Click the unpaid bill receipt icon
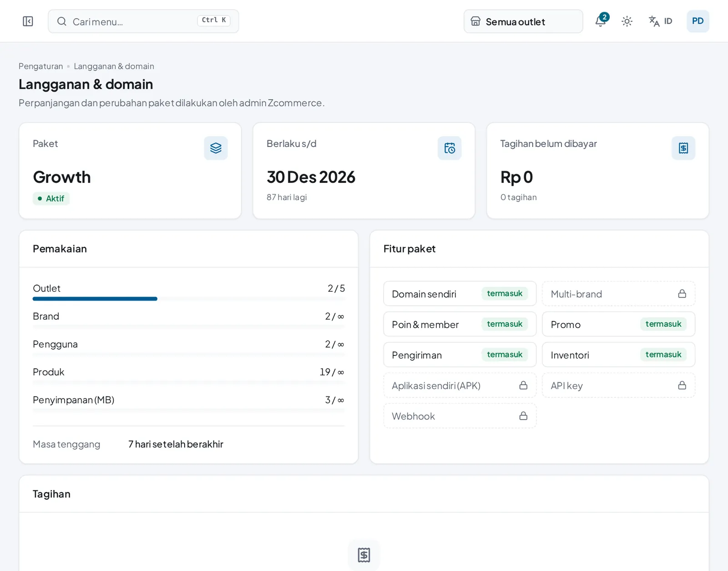The width and height of the screenshot is (728, 571). click(x=683, y=148)
